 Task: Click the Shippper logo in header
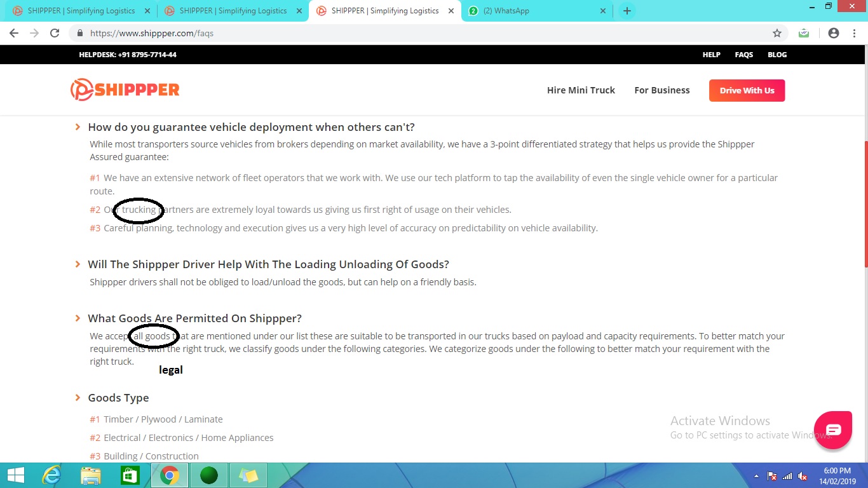pyautogui.click(x=125, y=90)
